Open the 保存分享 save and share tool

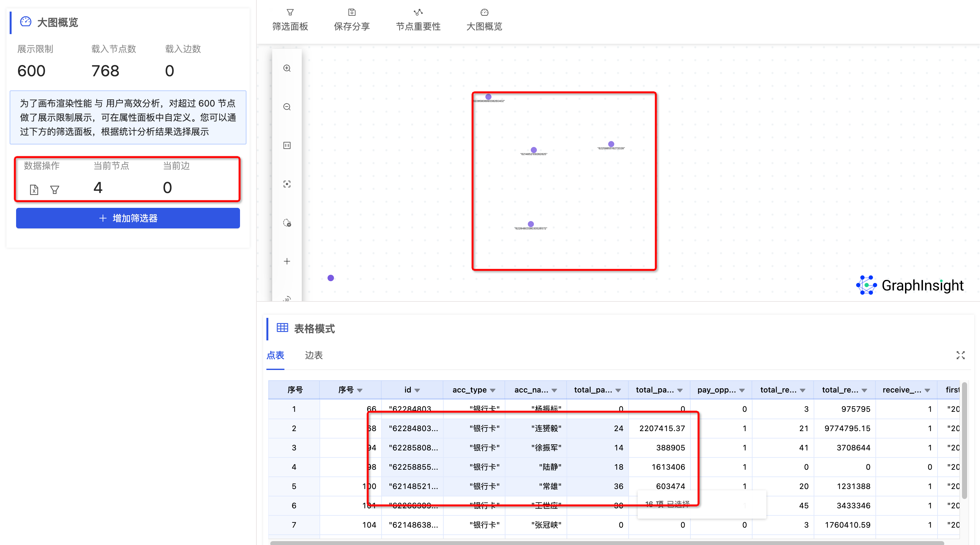point(352,20)
